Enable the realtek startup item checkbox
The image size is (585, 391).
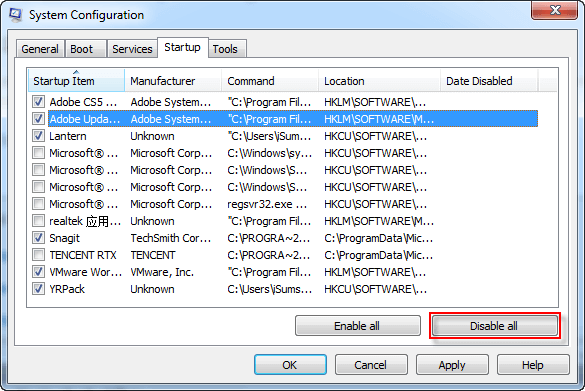pos(38,221)
